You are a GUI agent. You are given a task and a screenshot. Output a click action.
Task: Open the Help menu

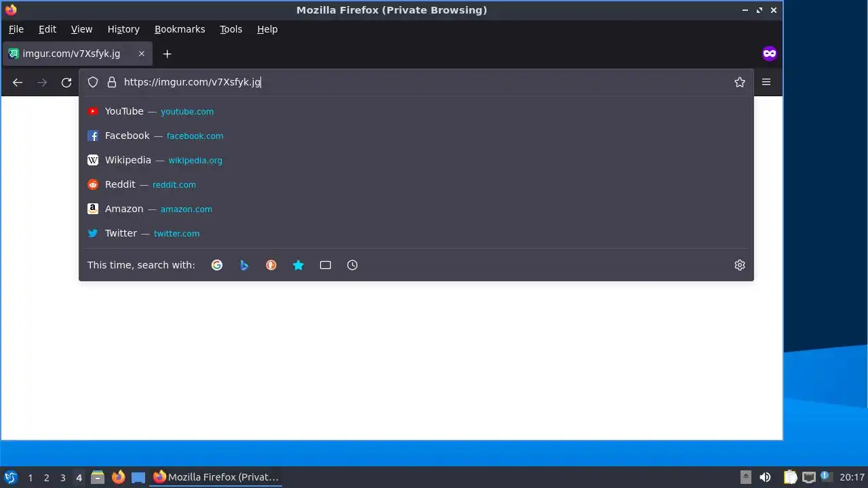[267, 29]
